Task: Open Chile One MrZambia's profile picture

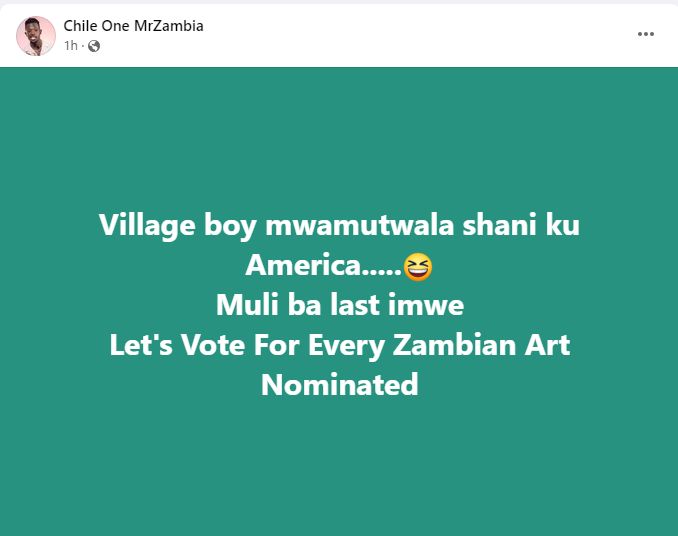Action: pos(36,36)
